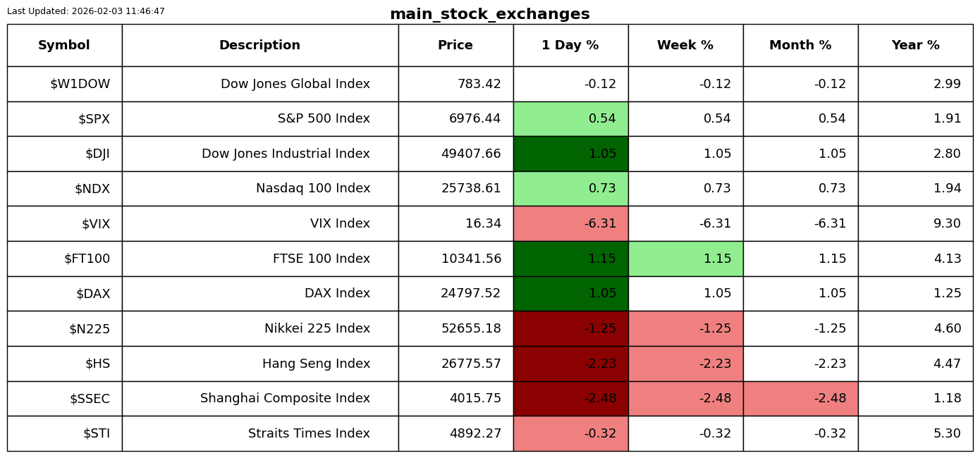Click the Description column header

tap(259, 45)
